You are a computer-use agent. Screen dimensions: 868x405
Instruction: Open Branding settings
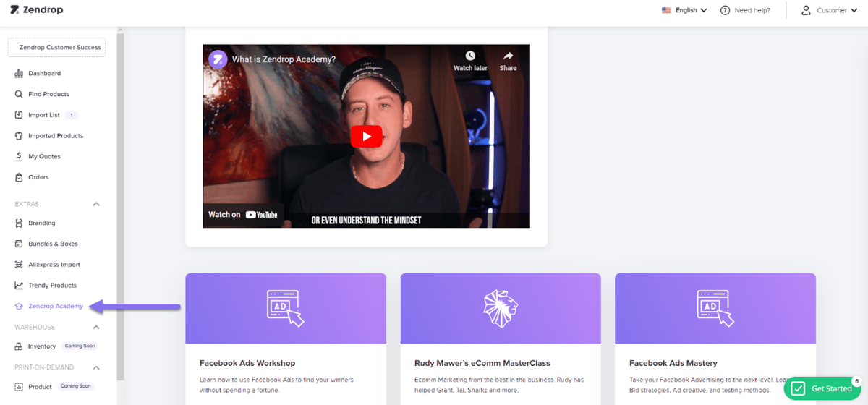click(x=42, y=223)
